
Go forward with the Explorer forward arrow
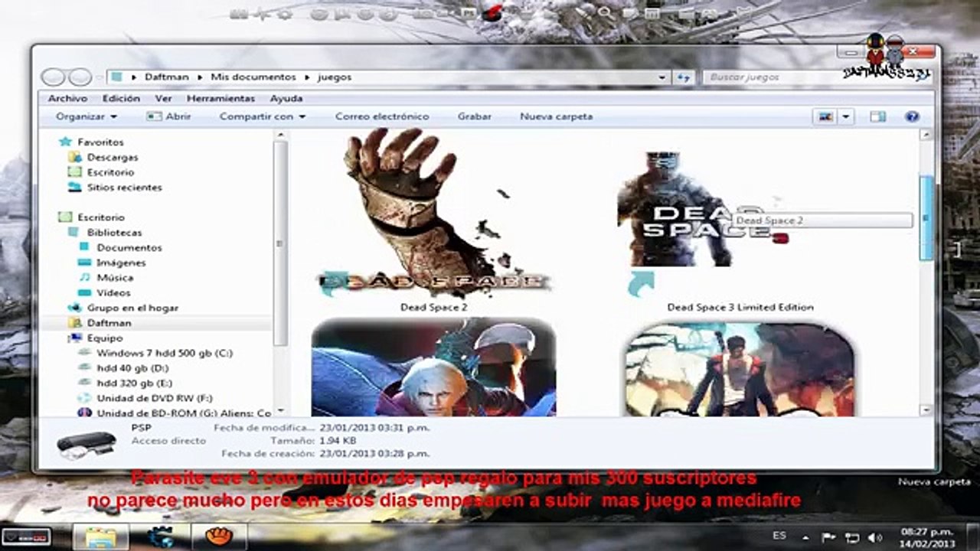click(x=79, y=77)
